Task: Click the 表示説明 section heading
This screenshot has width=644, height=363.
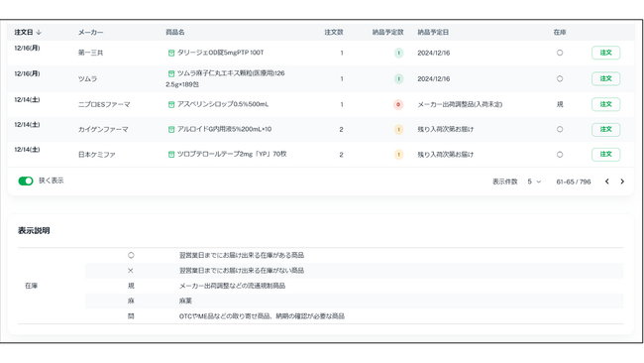Action: point(34,231)
